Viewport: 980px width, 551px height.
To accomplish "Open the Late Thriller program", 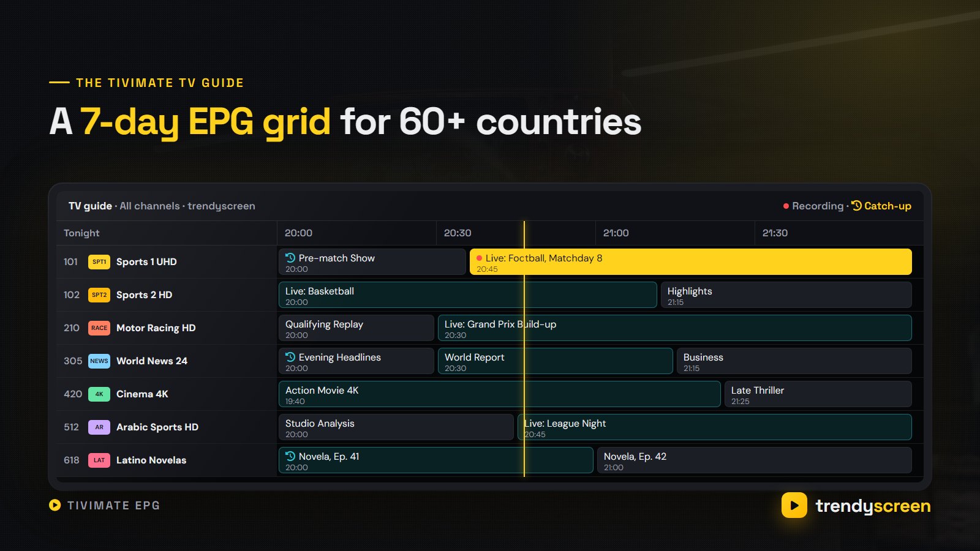I will point(818,394).
